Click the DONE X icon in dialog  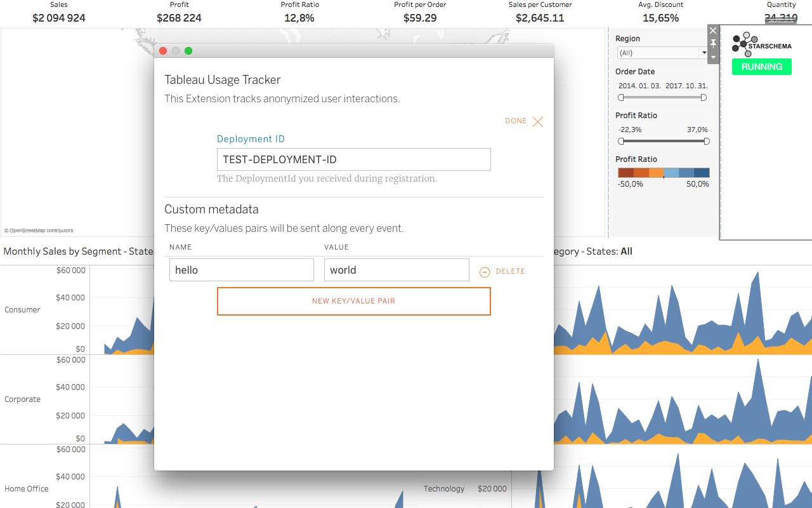(538, 122)
